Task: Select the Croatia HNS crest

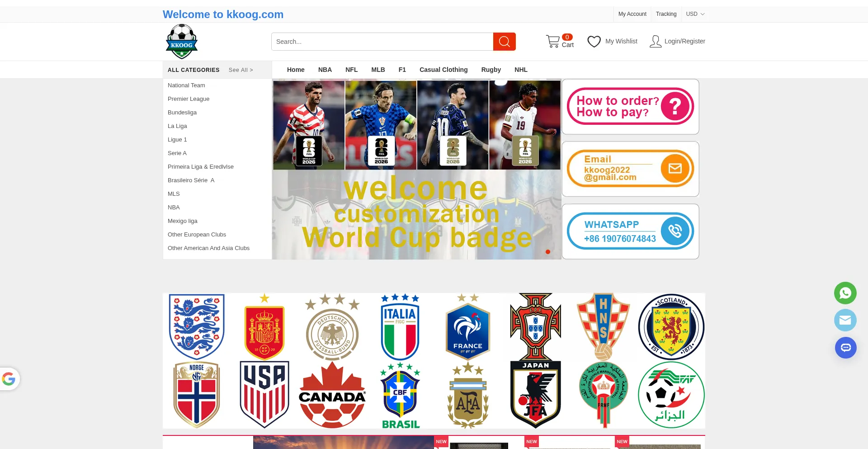Action: pos(604,326)
